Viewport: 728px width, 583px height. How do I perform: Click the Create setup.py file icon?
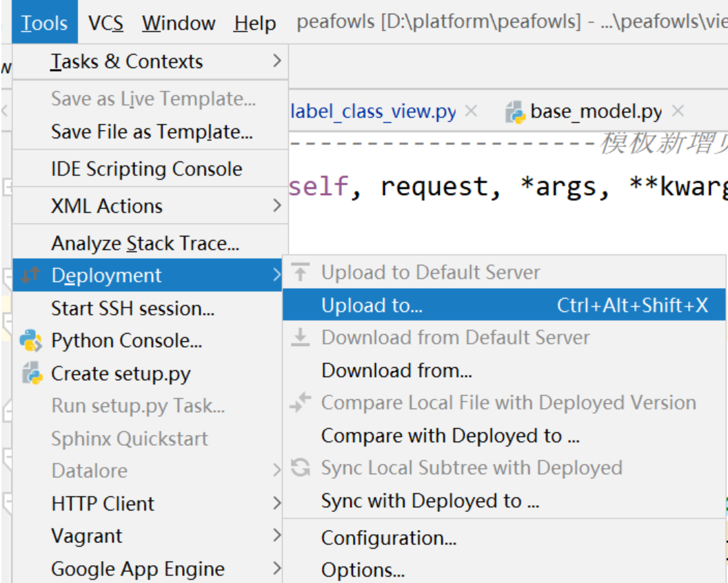pyautogui.click(x=31, y=374)
